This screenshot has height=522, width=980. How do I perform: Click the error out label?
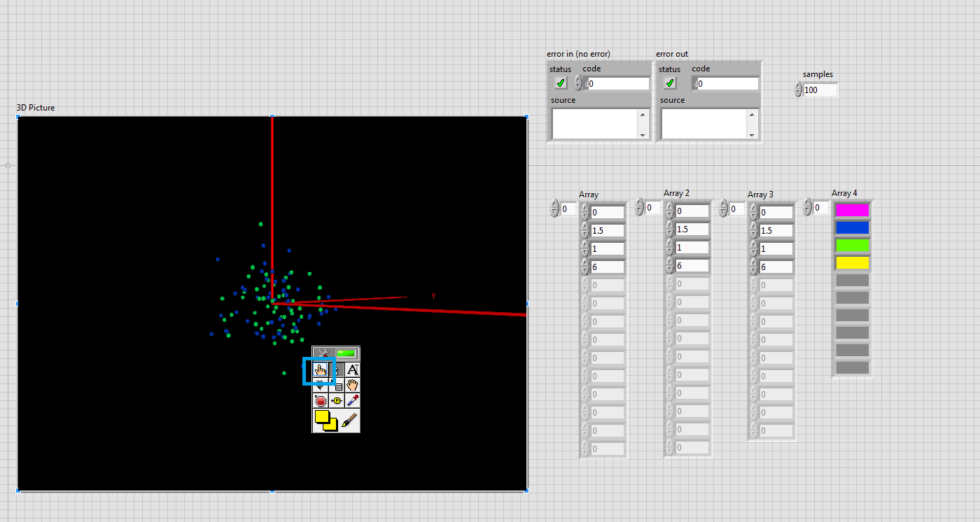point(672,54)
